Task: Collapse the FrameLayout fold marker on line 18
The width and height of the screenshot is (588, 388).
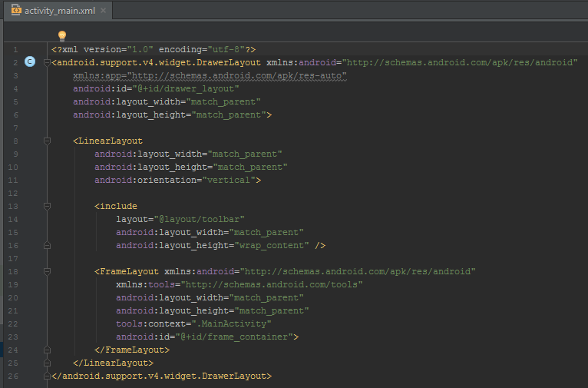Action: 47,272
